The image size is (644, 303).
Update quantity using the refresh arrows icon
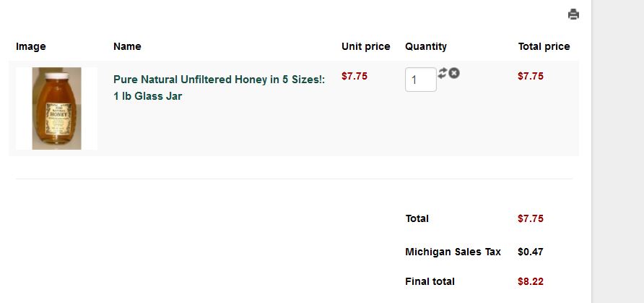443,73
